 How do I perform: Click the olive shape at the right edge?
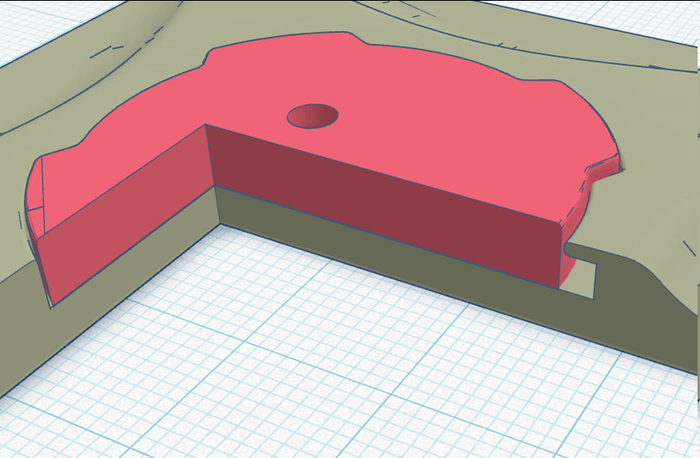pos(670,300)
